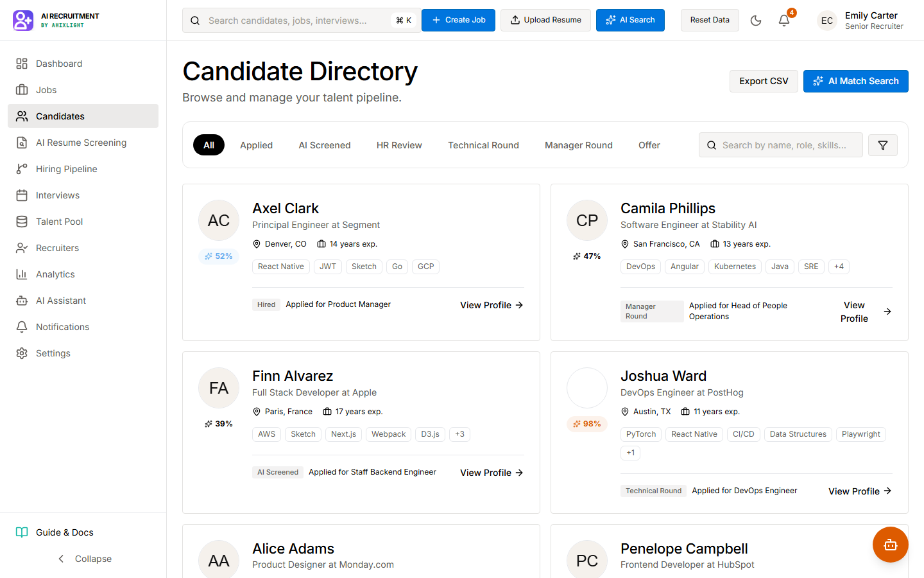Viewport: 924px width, 578px height.
Task: Select the All filter tab
Action: coord(209,145)
